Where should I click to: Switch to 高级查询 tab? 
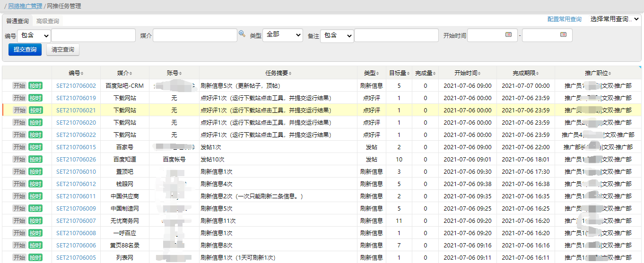pyautogui.click(x=48, y=21)
